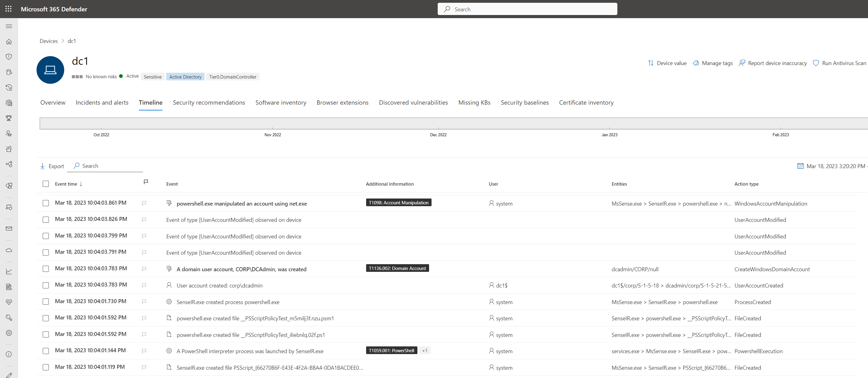Expand the +1 techniques badge

coord(424,351)
